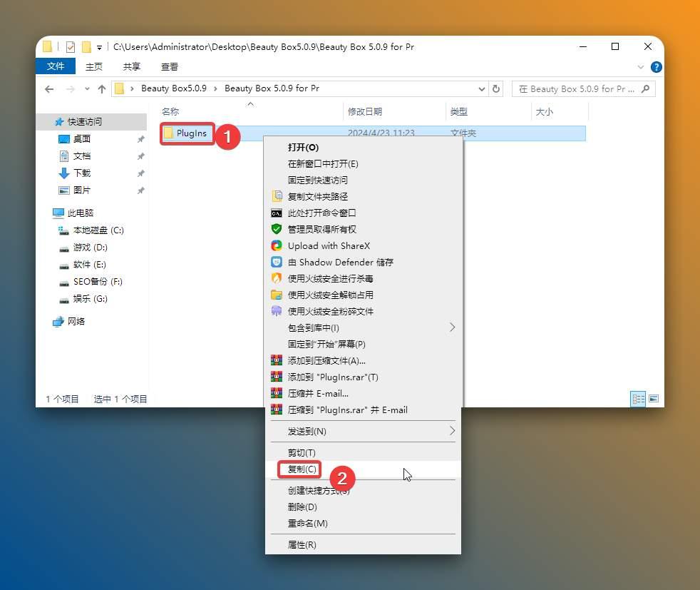Open 桌面 in the sidebar
Image resolution: width=700 pixels, height=590 pixels.
(x=82, y=139)
